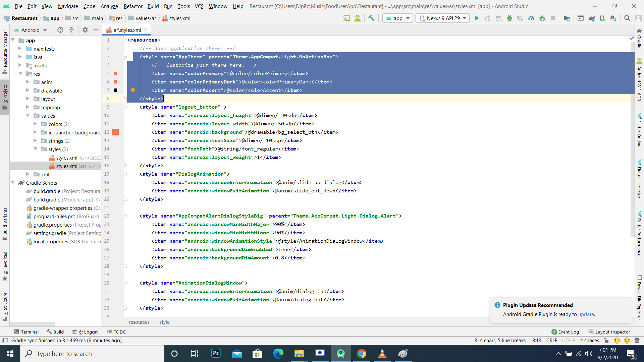
Task: Toggle the Logcat tool window
Action: (85, 332)
